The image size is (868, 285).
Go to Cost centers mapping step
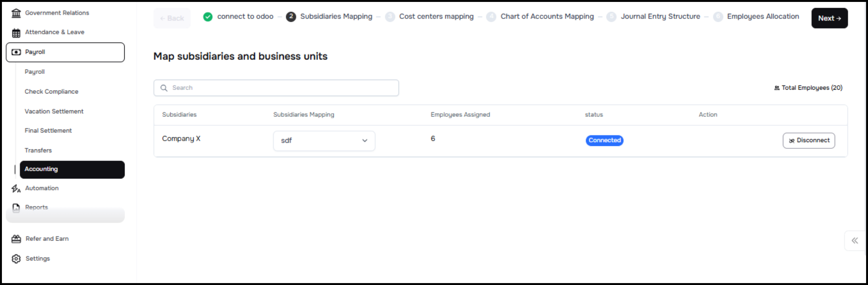pos(436,16)
